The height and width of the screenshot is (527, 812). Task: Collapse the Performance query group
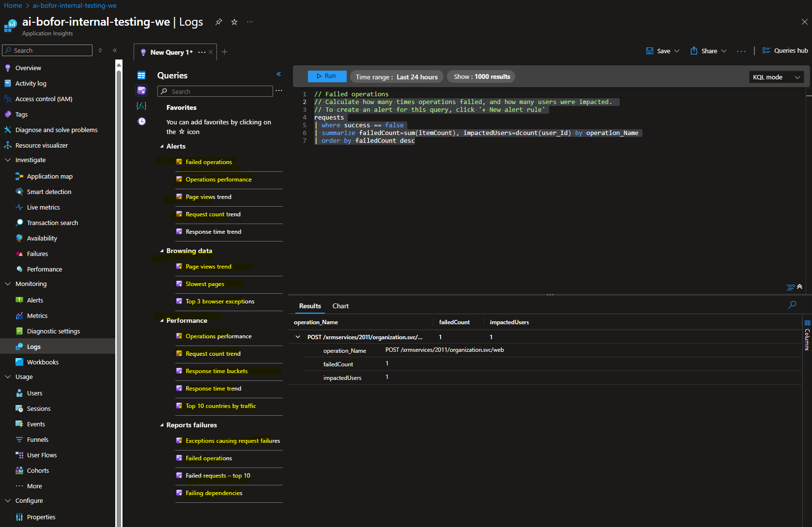(x=162, y=320)
